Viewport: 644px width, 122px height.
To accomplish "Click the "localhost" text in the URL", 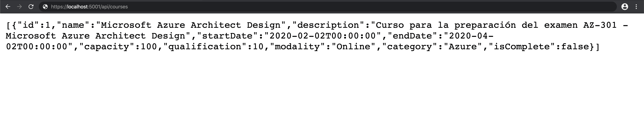I will click(77, 7).
